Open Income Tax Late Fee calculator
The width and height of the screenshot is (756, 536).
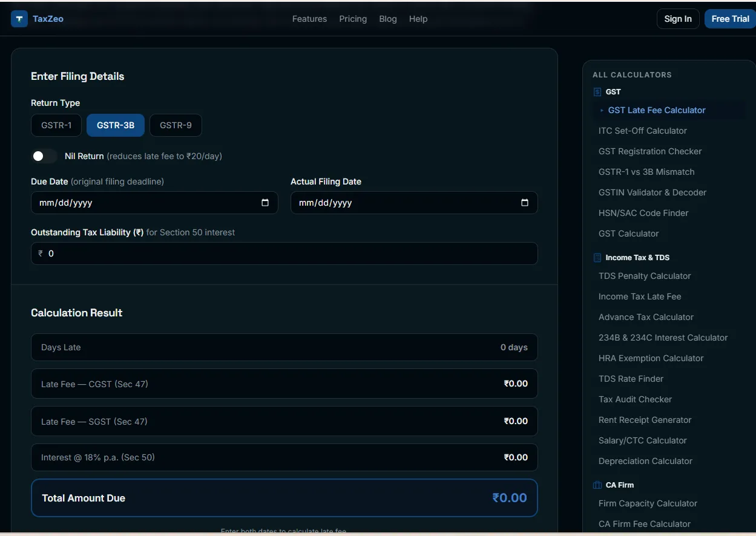pyautogui.click(x=640, y=296)
